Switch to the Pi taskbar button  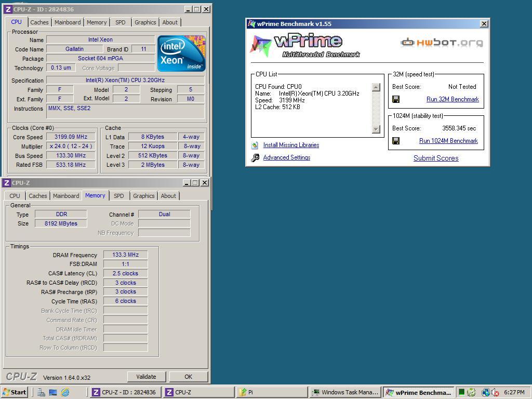coord(272,392)
